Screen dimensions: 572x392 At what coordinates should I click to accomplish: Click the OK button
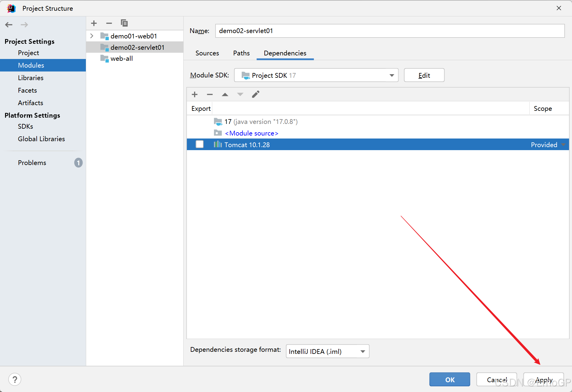[450, 379]
